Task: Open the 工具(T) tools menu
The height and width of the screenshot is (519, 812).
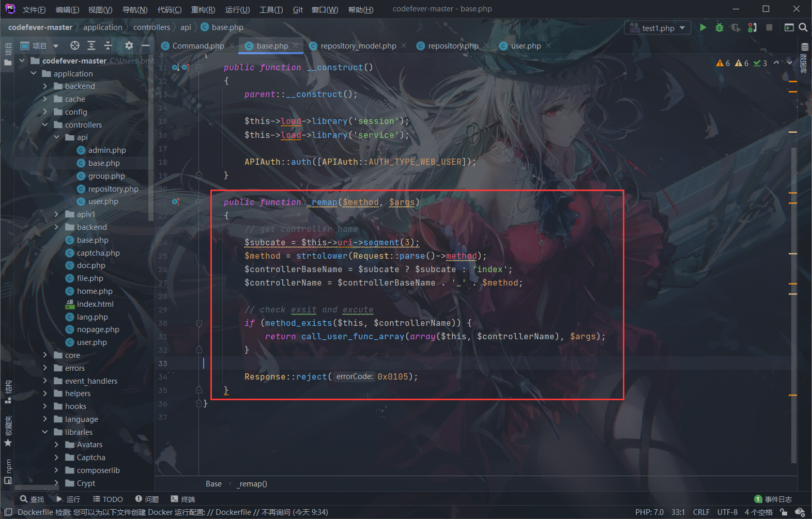Action: point(271,9)
